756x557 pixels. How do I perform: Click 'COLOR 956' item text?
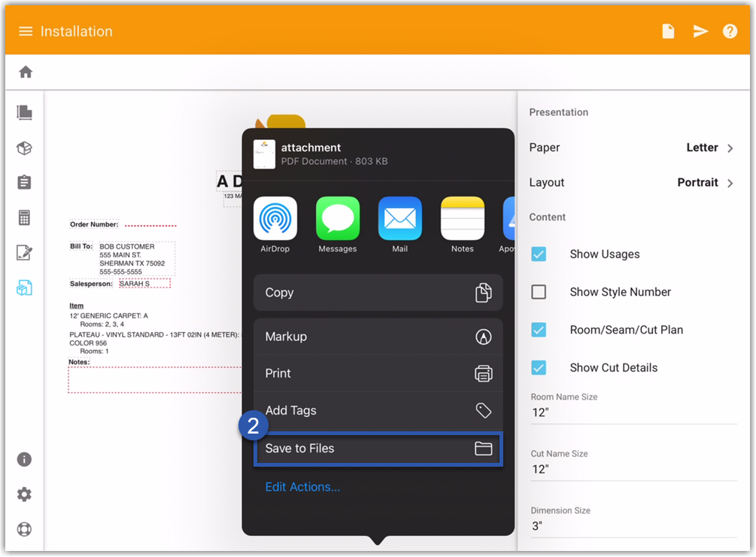point(88,343)
